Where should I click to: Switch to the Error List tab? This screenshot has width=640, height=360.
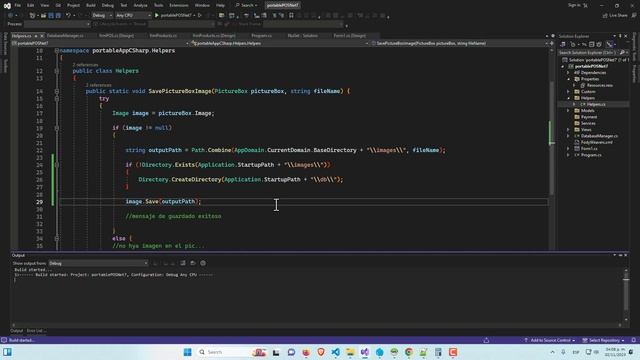36,331
